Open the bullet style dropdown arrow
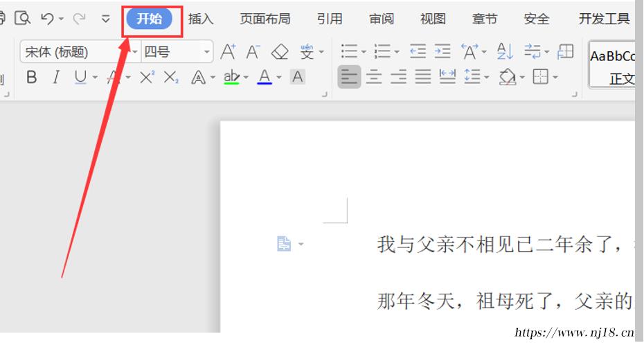The image size is (644, 343). coord(364,52)
